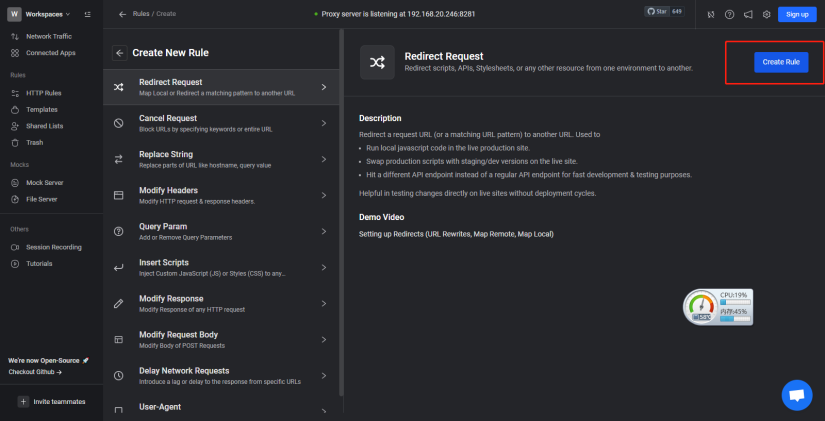
Task: Click the Create Rule button
Action: point(781,62)
